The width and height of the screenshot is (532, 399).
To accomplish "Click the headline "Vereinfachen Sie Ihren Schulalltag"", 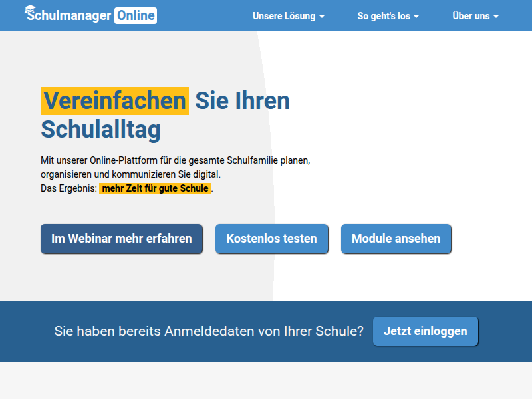I will [x=166, y=114].
